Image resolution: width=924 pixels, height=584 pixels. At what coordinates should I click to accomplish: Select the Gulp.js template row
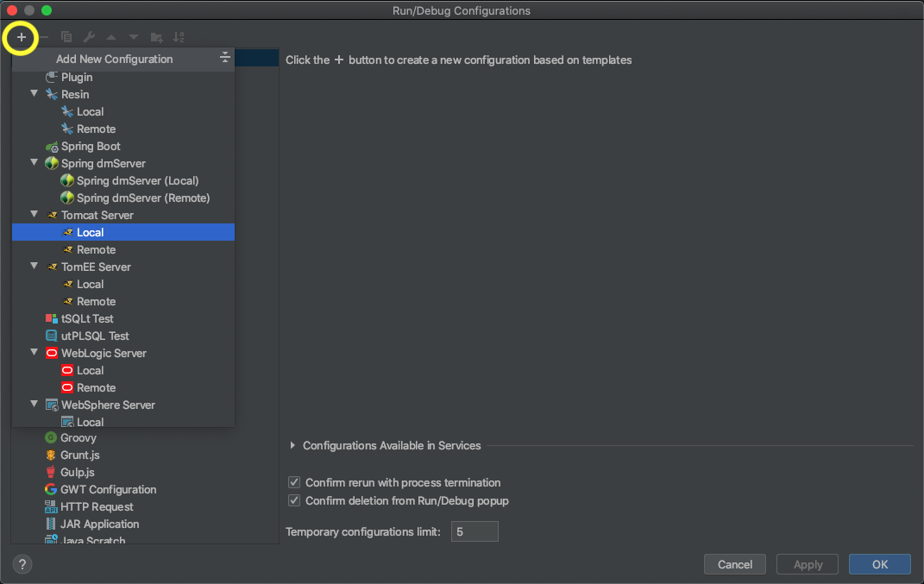144,472
